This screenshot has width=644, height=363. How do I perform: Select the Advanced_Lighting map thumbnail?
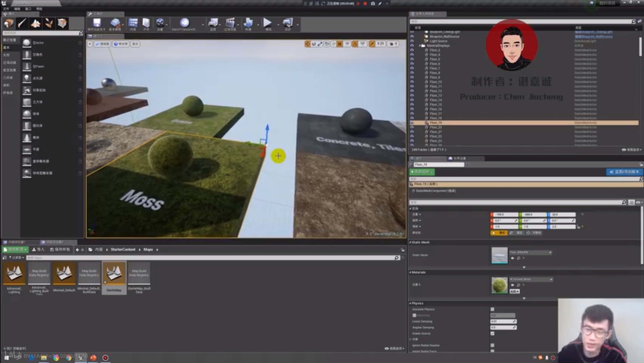click(x=14, y=274)
